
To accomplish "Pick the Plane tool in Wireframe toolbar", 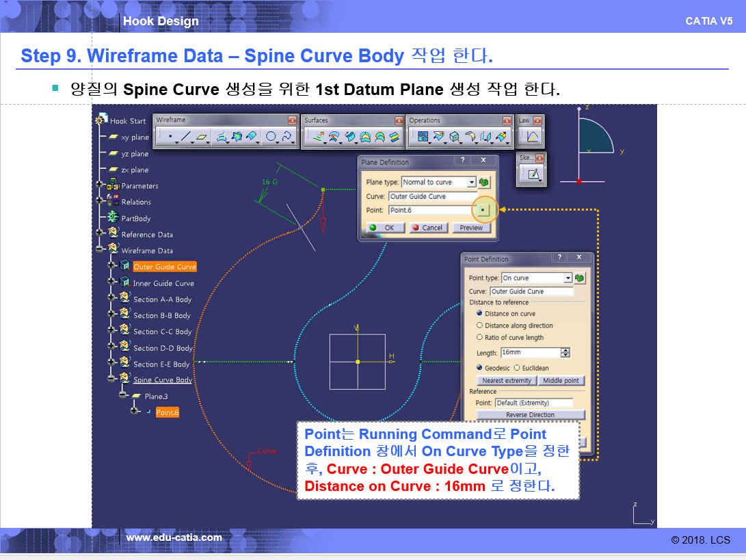I will [202, 137].
